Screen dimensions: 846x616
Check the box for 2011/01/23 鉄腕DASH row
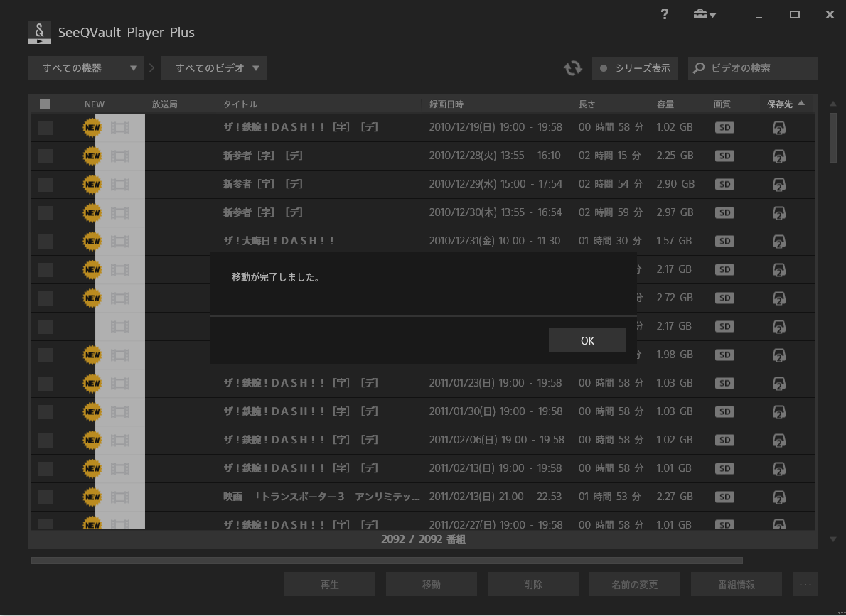coord(45,383)
